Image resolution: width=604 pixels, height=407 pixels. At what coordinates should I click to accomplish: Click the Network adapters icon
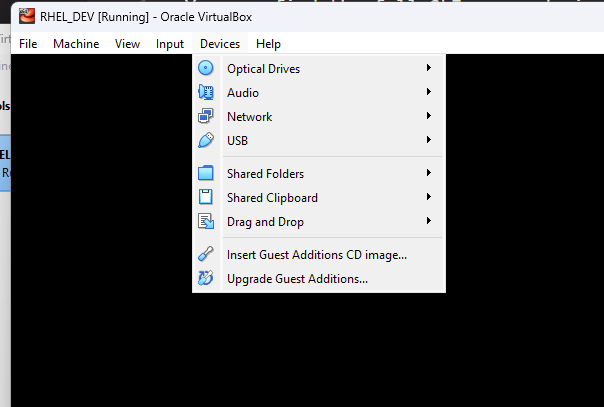pyautogui.click(x=206, y=116)
